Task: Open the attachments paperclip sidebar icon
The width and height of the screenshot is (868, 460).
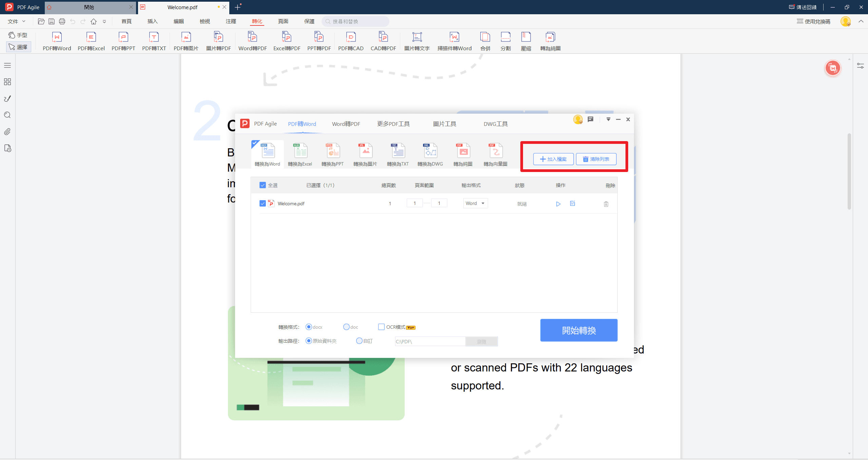Action: coord(7,132)
